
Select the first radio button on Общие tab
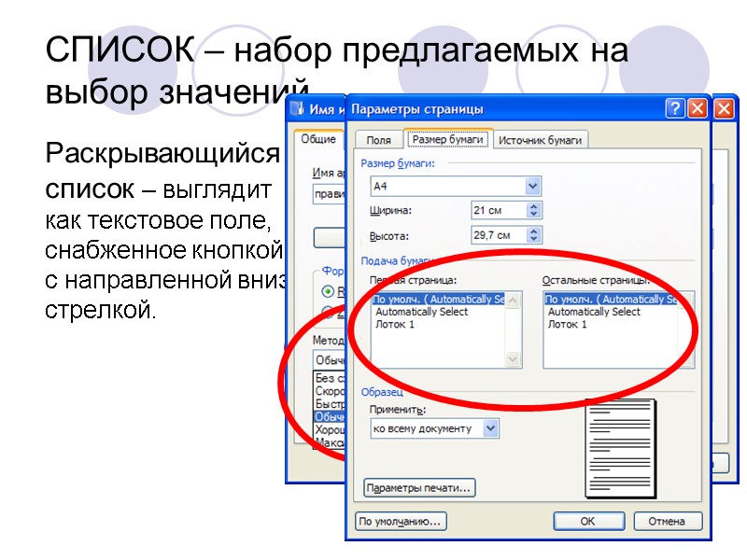pos(328,291)
